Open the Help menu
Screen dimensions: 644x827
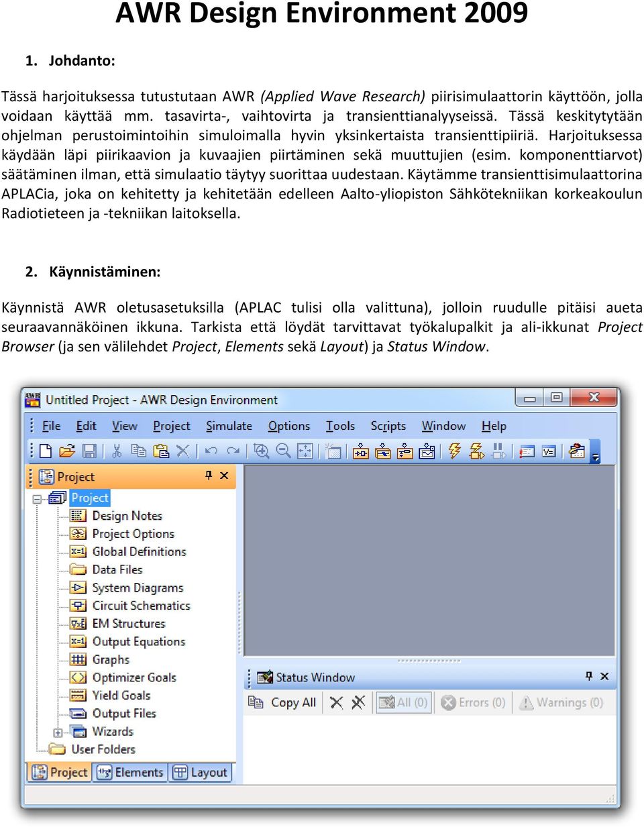tap(494, 426)
